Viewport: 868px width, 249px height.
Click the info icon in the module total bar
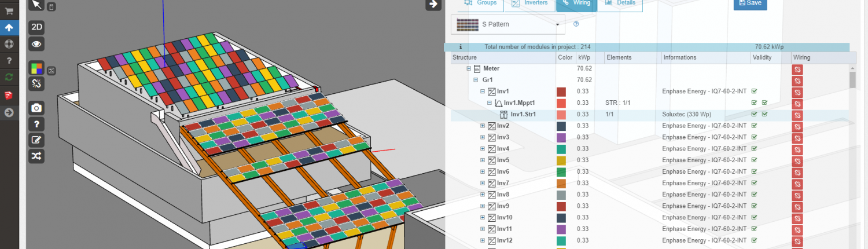pyautogui.click(x=461, y=47)
